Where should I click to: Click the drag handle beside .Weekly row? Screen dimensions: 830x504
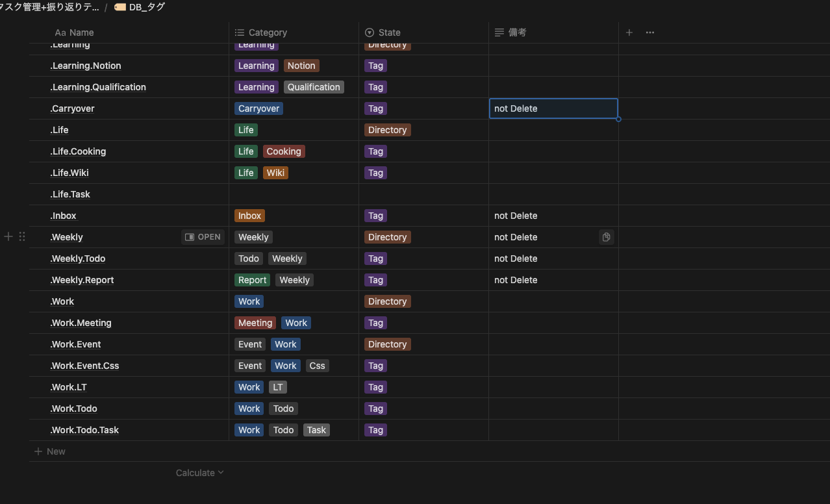pyautogui.click(x=22, y=237)
